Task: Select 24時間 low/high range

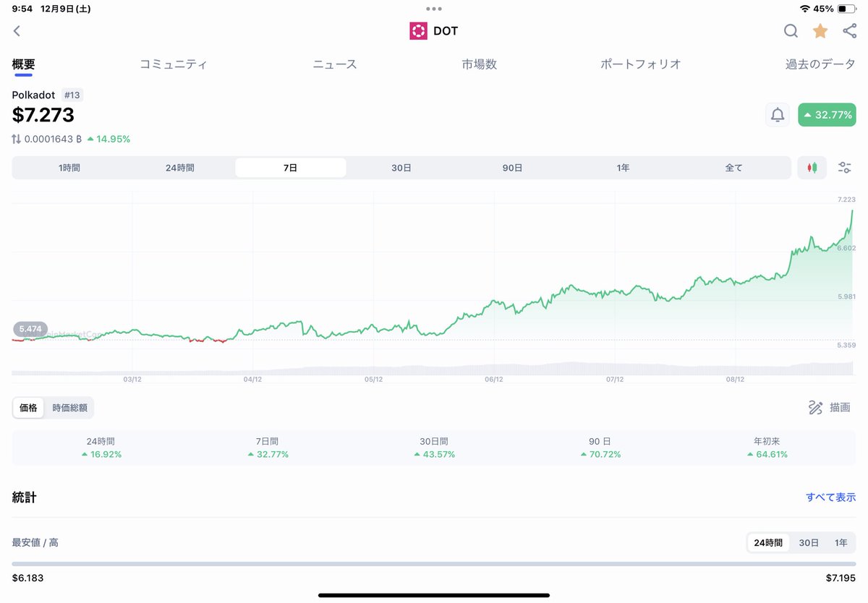Action: point(768,543)
